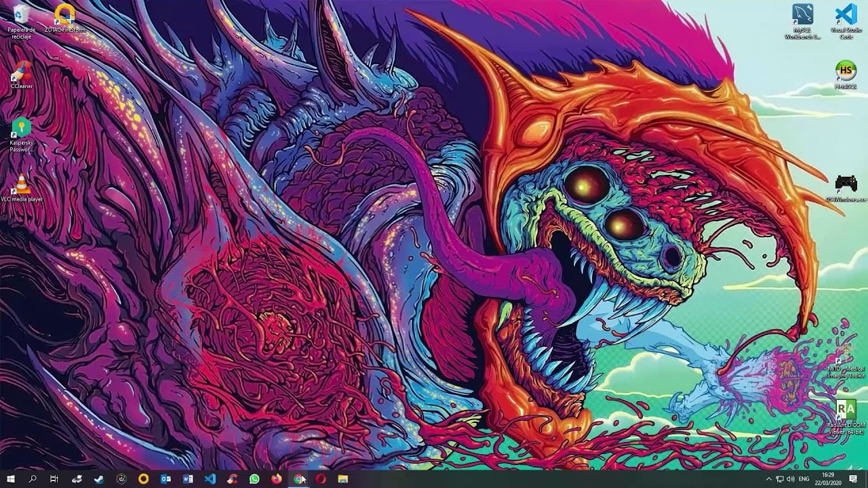Select the ZOTAC FireStorm desktop shortcut

(x=64, y=18)
